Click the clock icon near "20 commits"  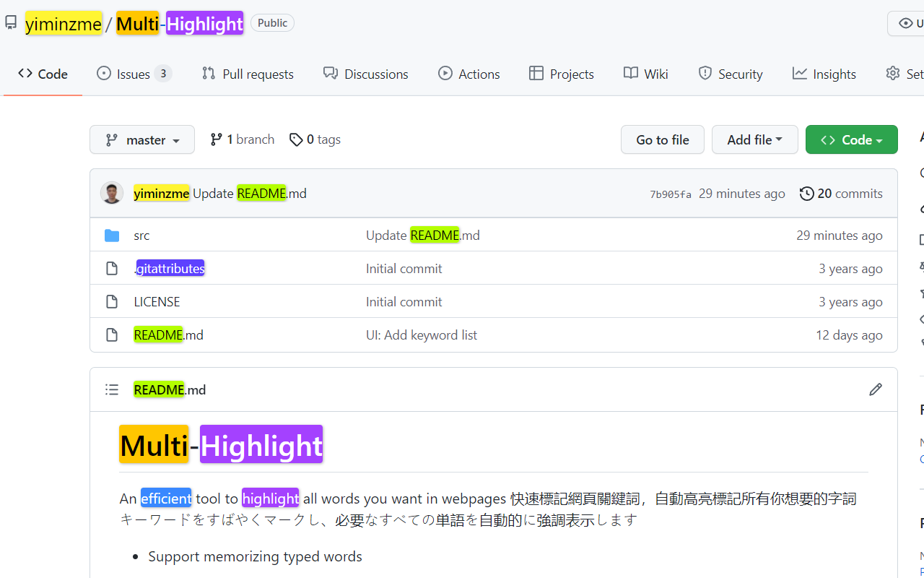point(806,193)
